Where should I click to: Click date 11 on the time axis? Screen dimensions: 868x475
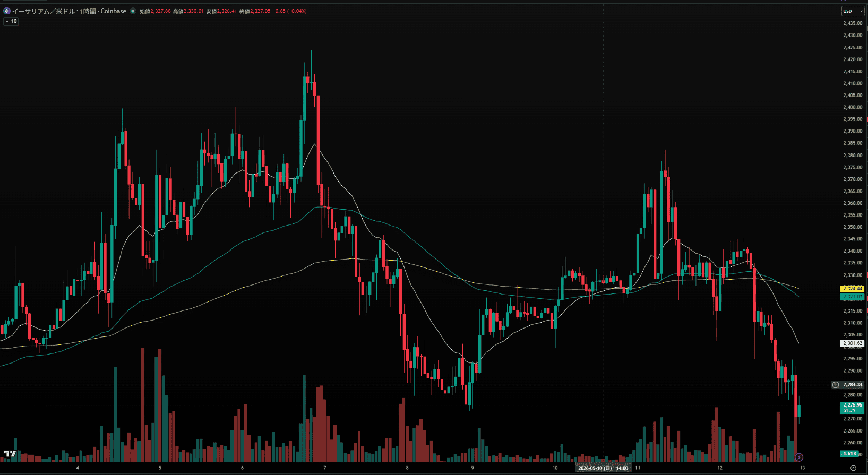[x=638, y=468]
